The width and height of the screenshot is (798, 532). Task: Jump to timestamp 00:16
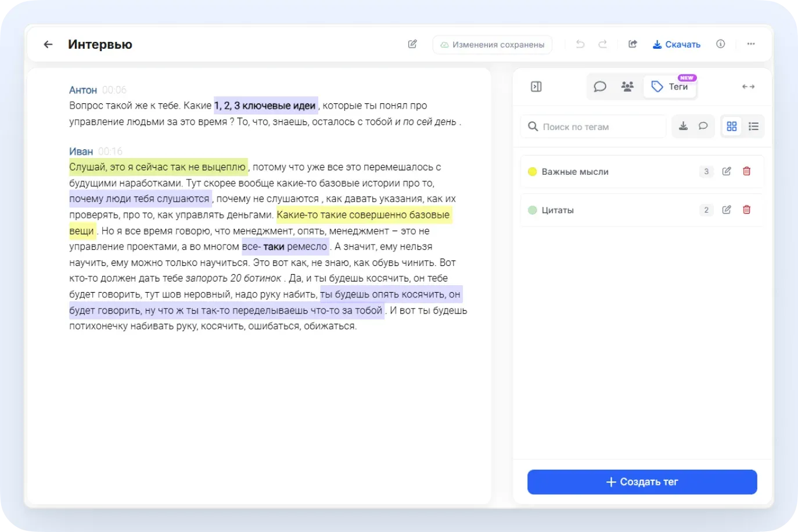(x=110, y=152)
